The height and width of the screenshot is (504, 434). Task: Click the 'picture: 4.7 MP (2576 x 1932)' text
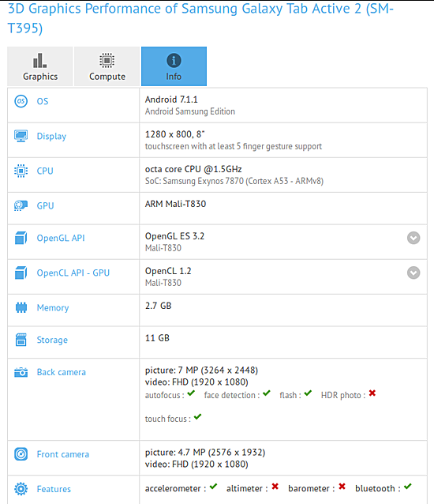(205, 453)
